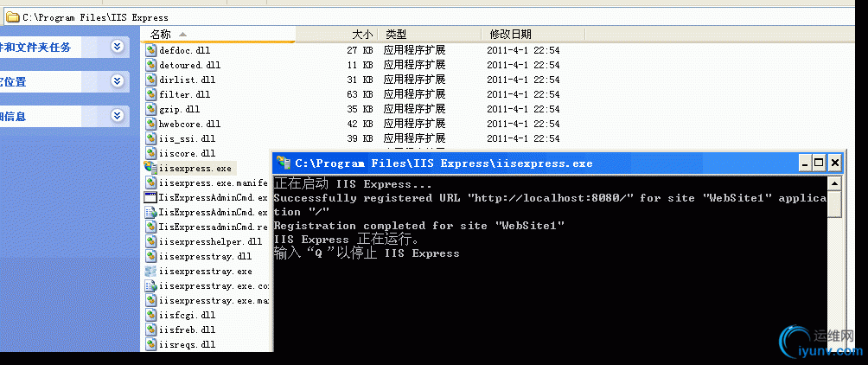Select iisexpresstray.dll file icon
Viewport: 868px width, 365px height.
pos(150,256)
